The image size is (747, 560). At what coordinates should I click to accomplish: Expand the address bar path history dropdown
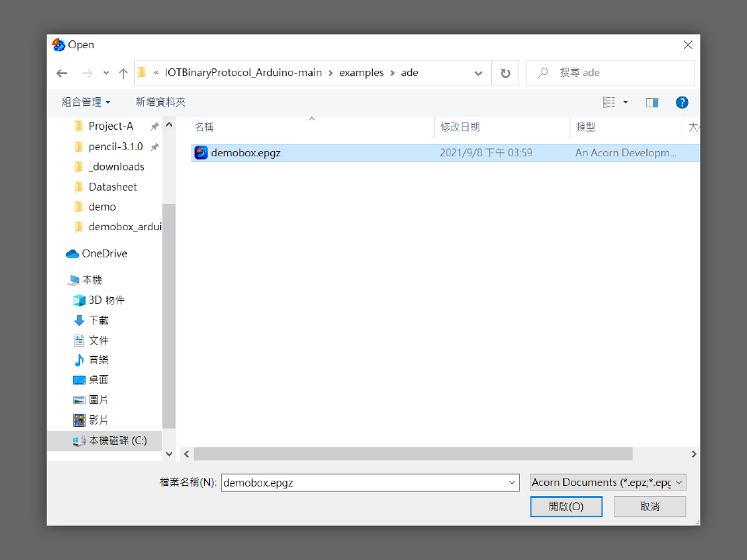478,73
